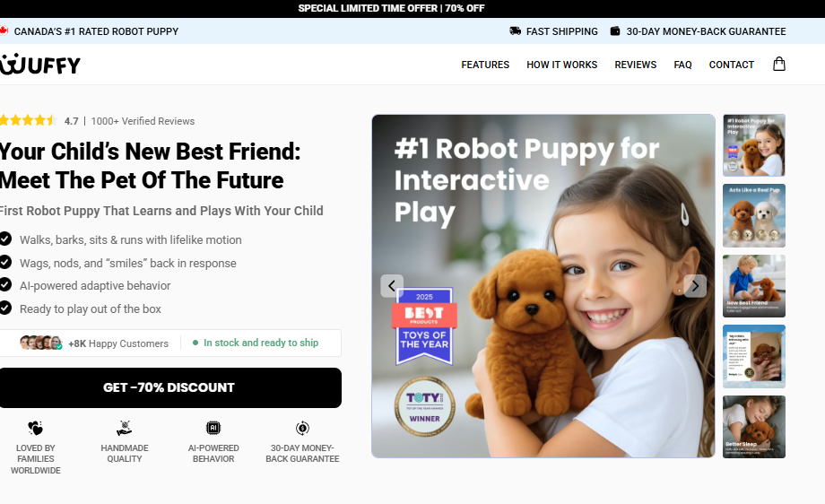Go to previous carousel image with left chevron

pos(392,286)
